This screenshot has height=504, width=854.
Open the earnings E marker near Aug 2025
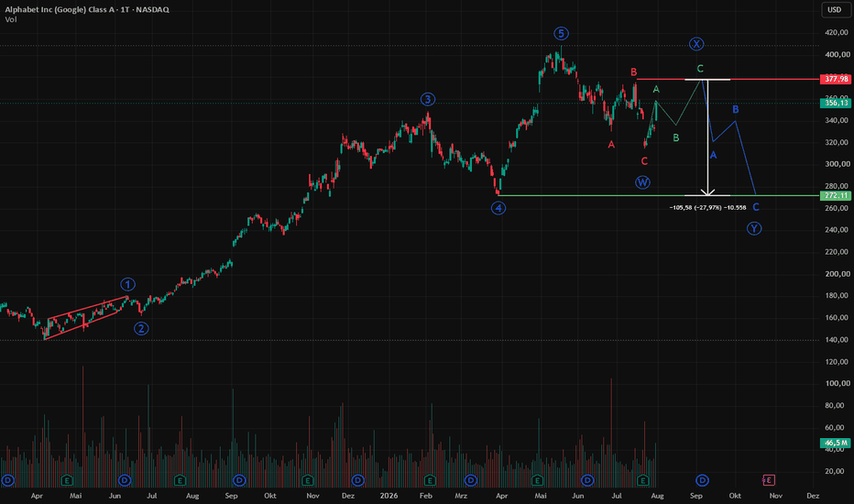point(180,480)
